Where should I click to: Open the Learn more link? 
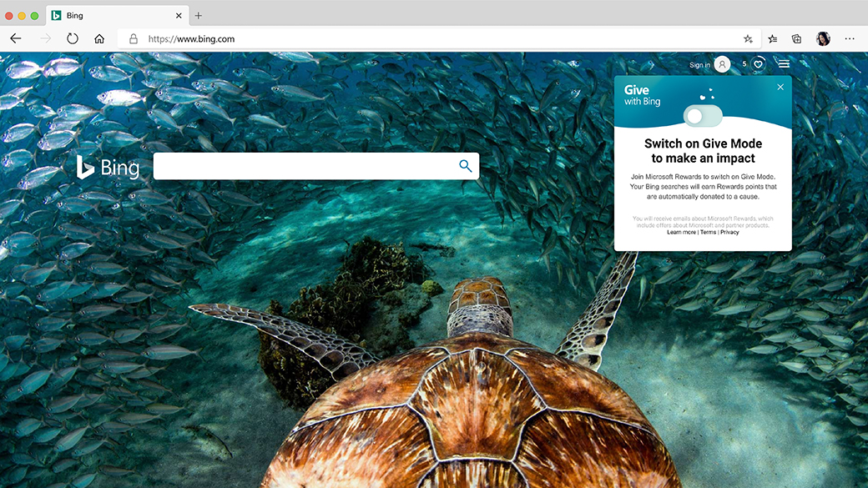[x=681, y=233]
